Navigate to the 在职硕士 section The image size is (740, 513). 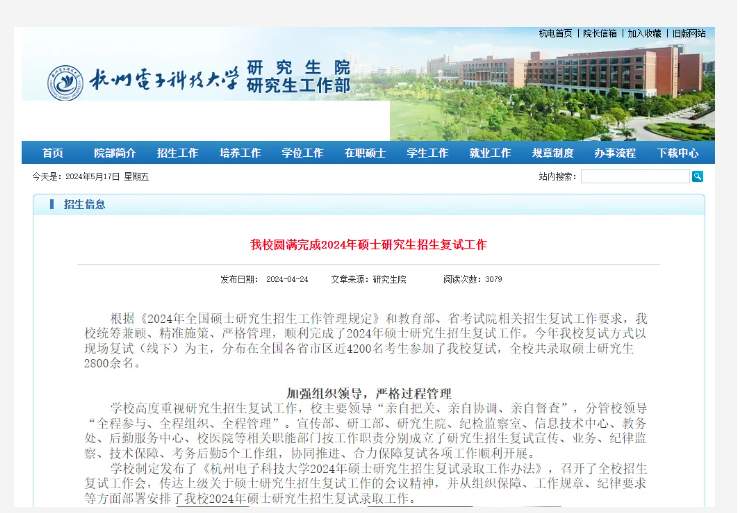click(x=365, y=153)
